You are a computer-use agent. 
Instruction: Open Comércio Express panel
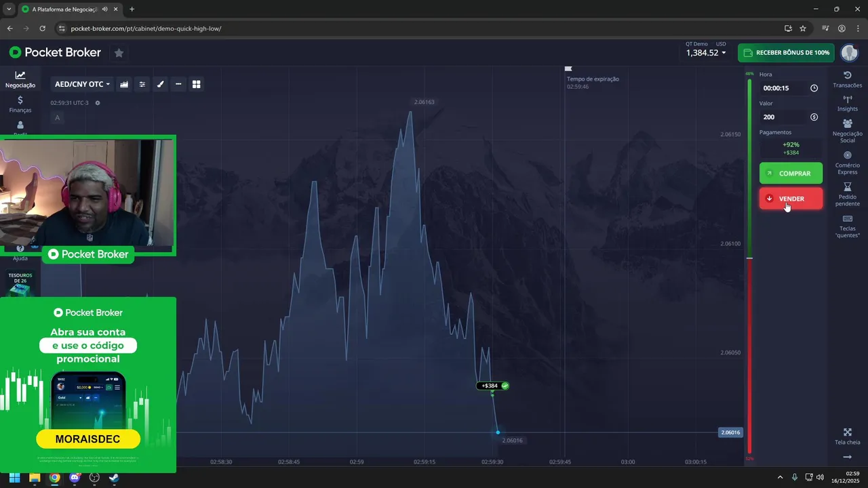pos(848,163)
